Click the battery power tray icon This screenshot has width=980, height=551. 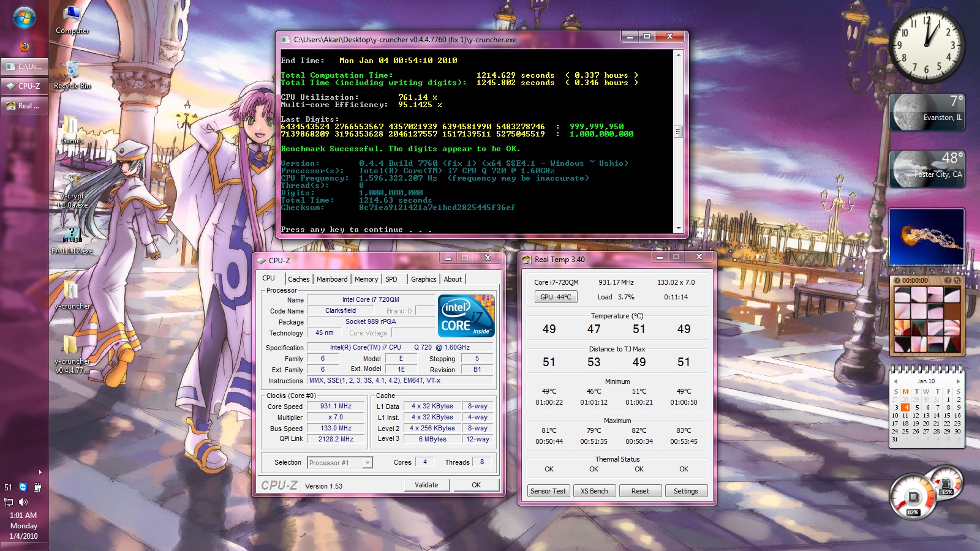(x=37, y=487)
